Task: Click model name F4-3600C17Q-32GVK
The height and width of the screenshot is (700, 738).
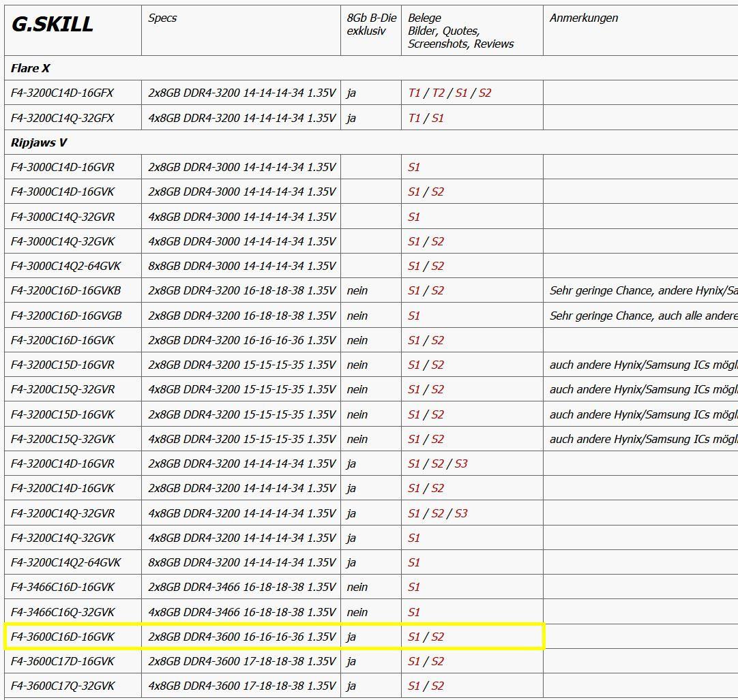Action: point(63,686)
